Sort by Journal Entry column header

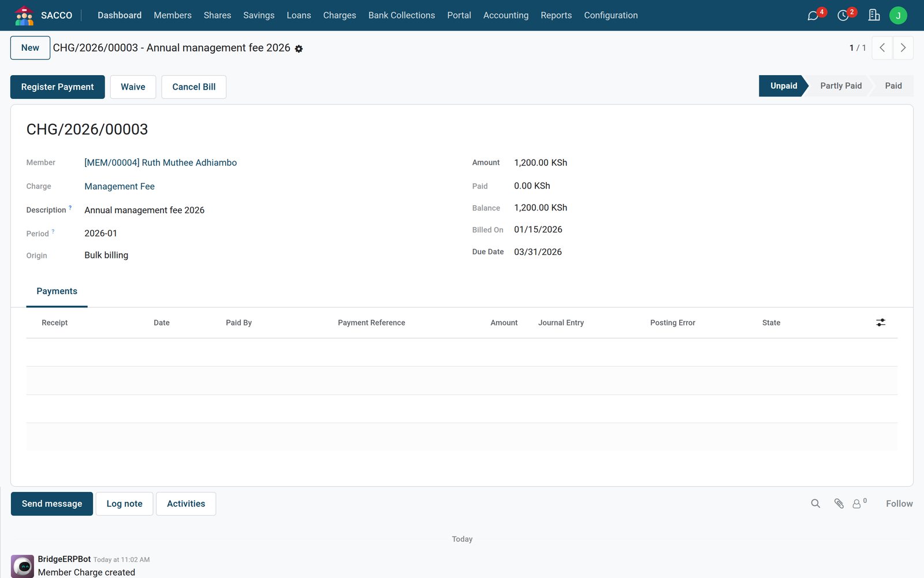point(561,323)
